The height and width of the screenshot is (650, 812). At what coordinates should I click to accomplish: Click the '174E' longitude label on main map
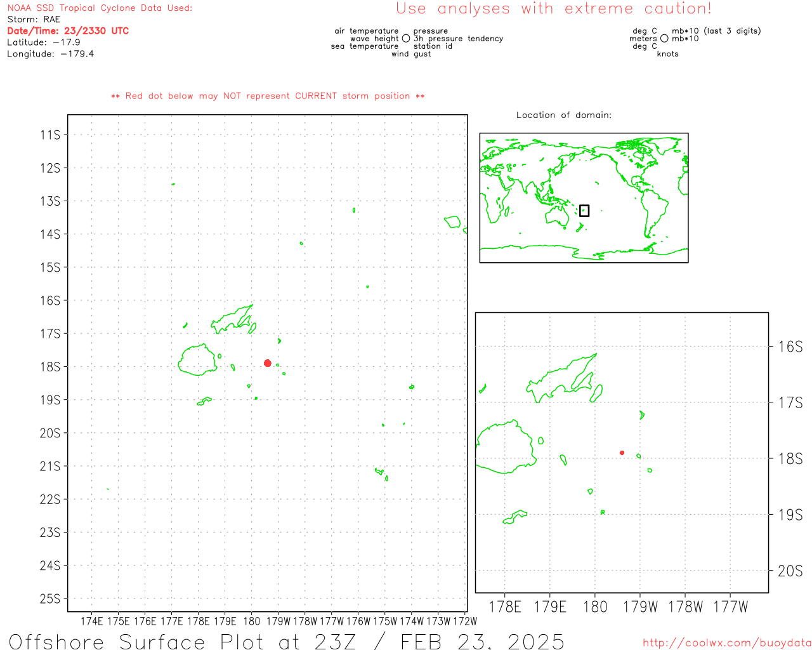[x=92, y=621]
